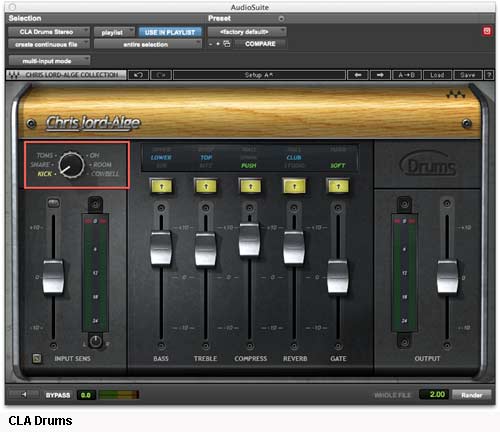Click the preset minus icon
The image size is (500, 432).
210,44
